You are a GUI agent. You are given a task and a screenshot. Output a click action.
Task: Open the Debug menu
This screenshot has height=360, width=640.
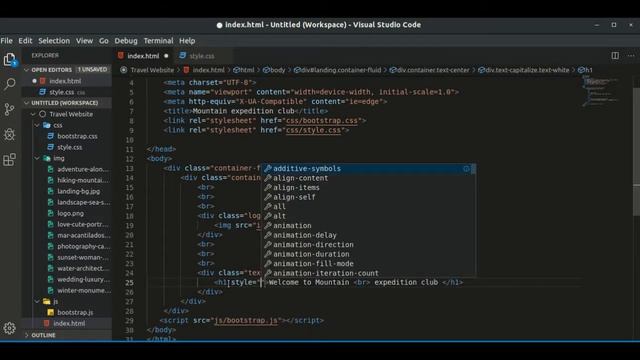pyautogui.click(x=126, y=41)
